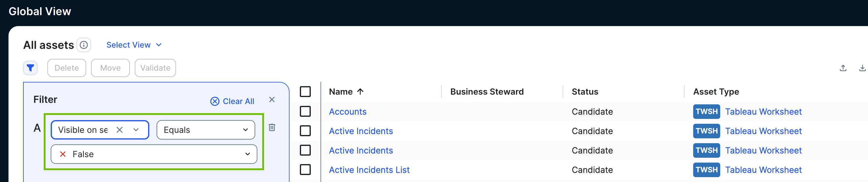Close the Filter panel
The width and height of the screenshot is (868, 182).
pos(272,100)
